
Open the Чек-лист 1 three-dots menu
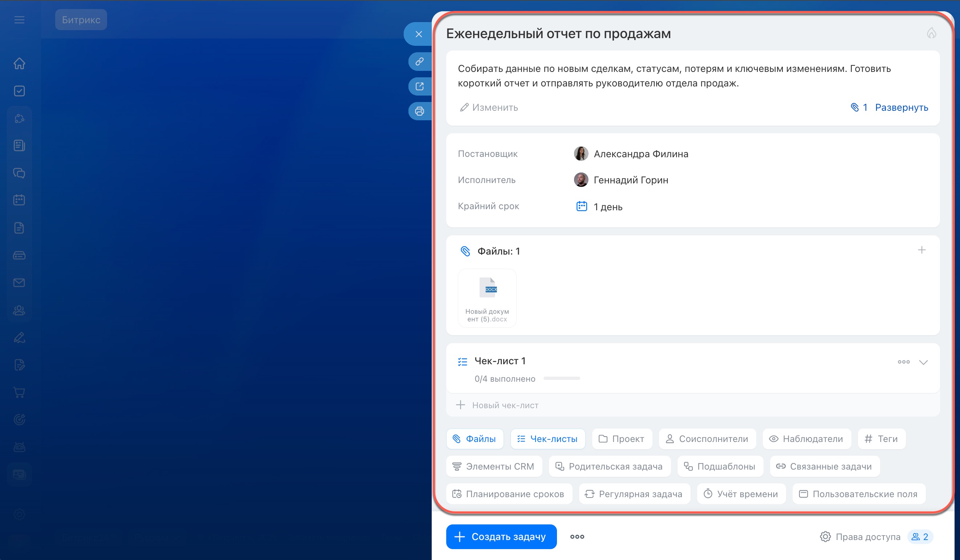(903, 362)
